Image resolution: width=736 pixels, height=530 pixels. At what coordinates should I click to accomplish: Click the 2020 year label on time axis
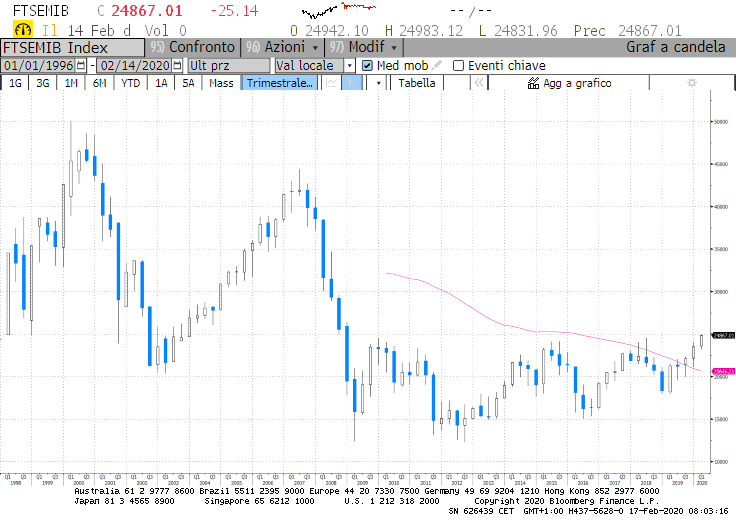pyautogui.click(x=701, y=483)
